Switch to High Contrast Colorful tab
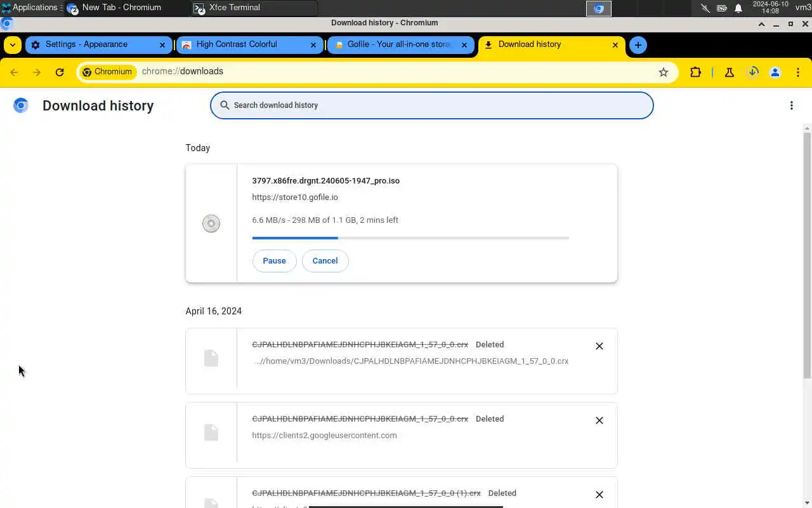This screenshot has height=508, width=812. [249, 45]
